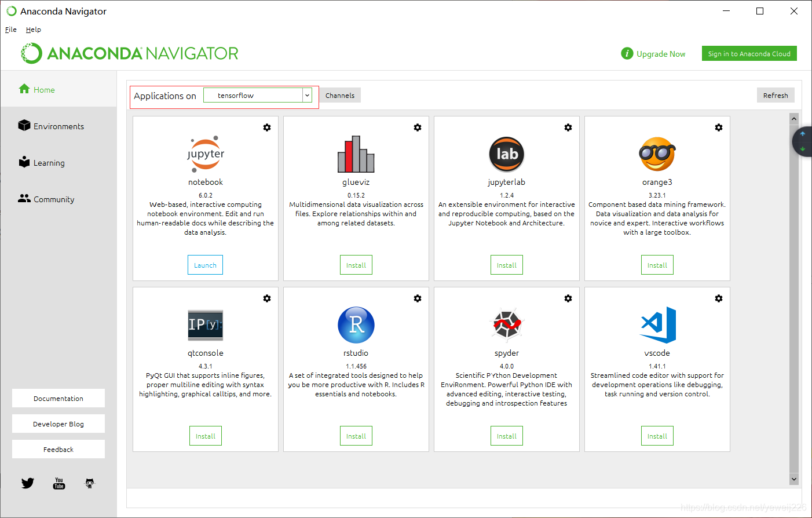The width and height of the screenshot is (812, 518).
Task: Click the orange3 sunglasses logo
Action: 657,154
